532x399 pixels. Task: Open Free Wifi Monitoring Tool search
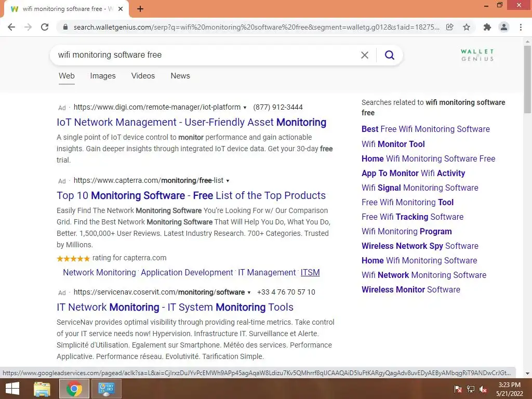pos(407,203)
